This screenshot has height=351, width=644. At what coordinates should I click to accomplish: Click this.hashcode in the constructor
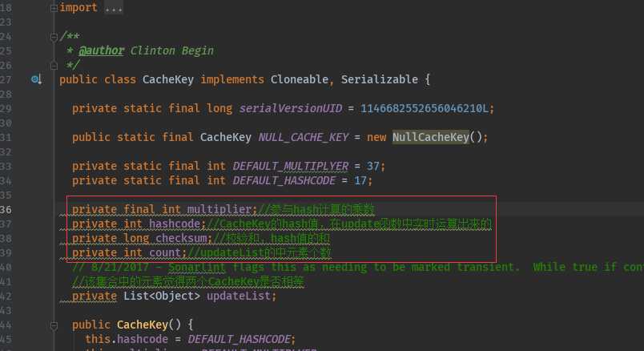(127, 340)
